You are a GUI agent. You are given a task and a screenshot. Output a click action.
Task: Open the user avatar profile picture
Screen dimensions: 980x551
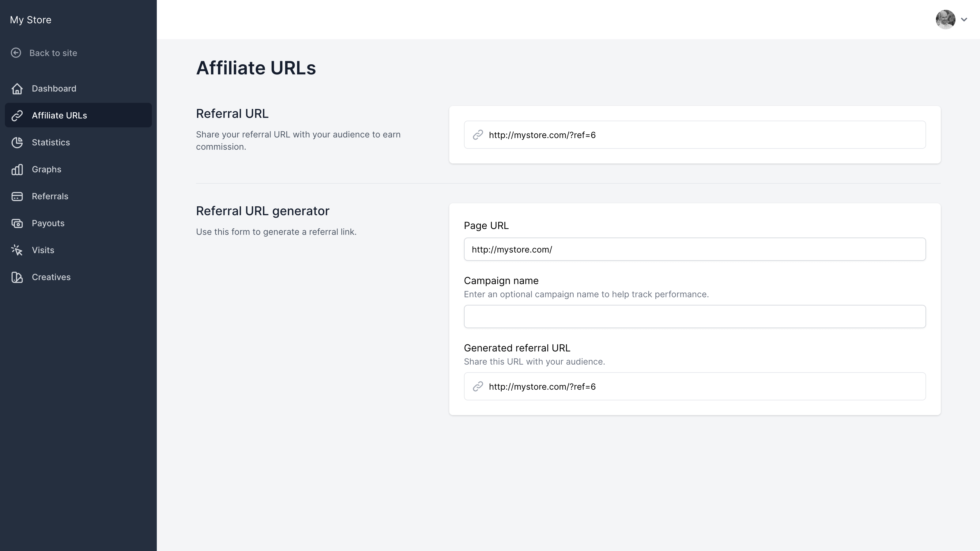pos(945,19)
